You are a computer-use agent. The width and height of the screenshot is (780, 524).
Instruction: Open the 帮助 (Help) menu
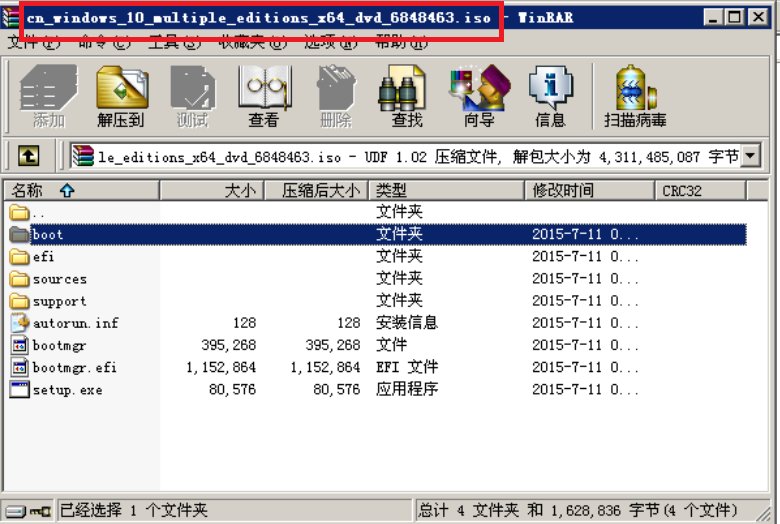(x=401, y=42)
